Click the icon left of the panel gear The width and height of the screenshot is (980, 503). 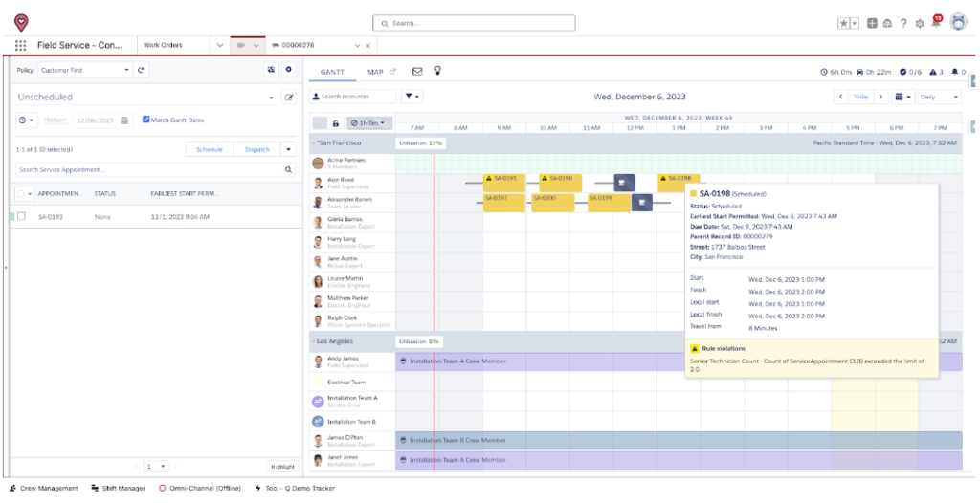point(271,70)
